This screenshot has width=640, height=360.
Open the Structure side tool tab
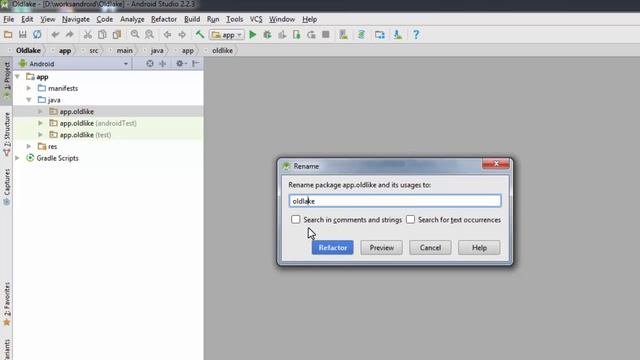click(7, 134)
